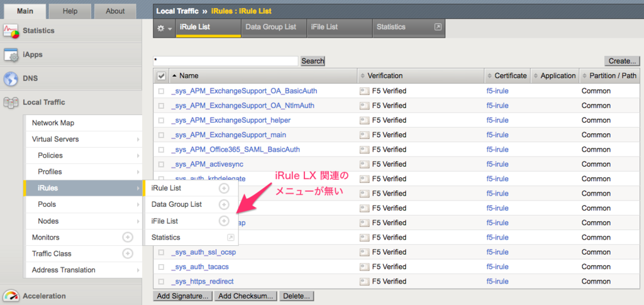Open the _sys_APM_ExchangeSupport_main iRule link
The width and height of the screenshot is (644, 305).
coord(229,135)
